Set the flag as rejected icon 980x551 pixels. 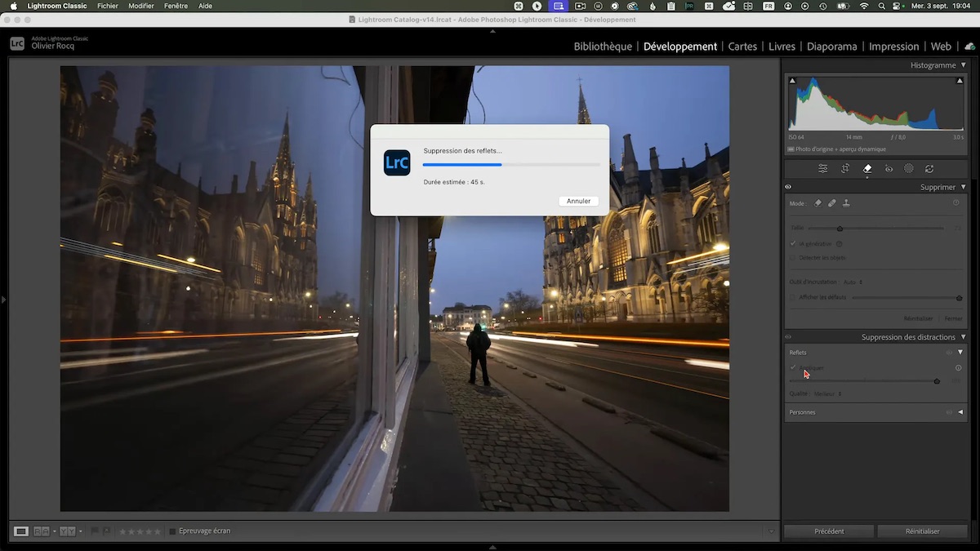[x=107, y=531]
